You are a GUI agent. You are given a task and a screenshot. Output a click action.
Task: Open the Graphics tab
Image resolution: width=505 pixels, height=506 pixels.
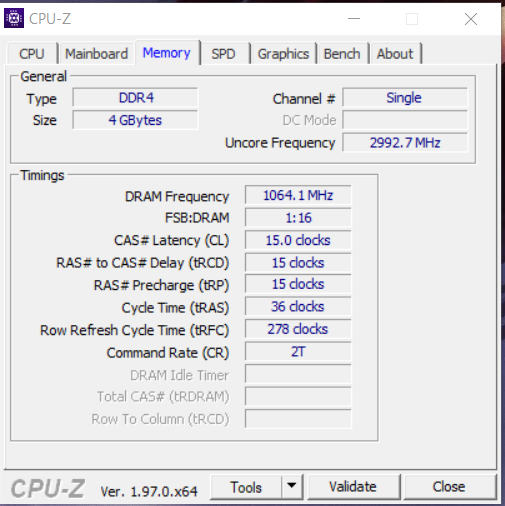tap(283, 54)
